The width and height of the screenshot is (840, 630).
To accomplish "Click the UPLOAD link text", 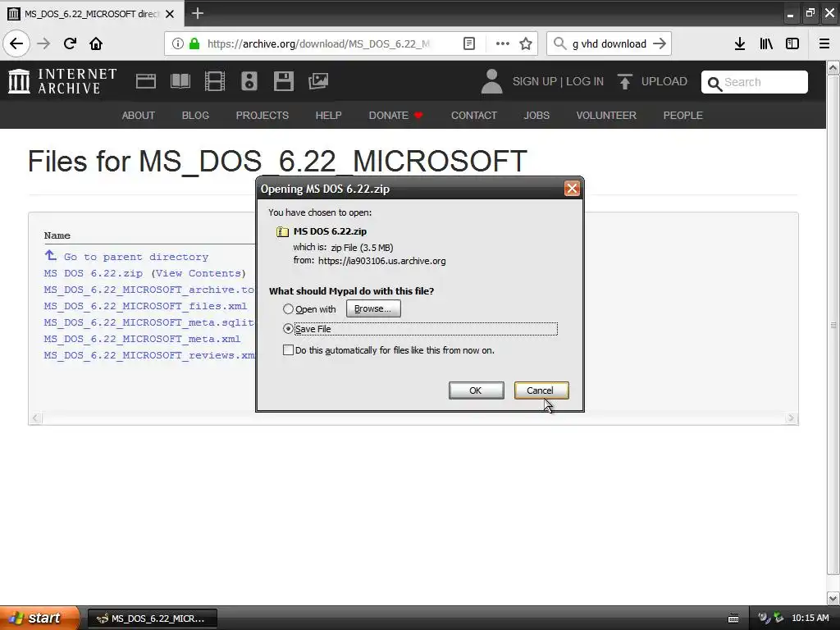I will (x=664, y=81).
